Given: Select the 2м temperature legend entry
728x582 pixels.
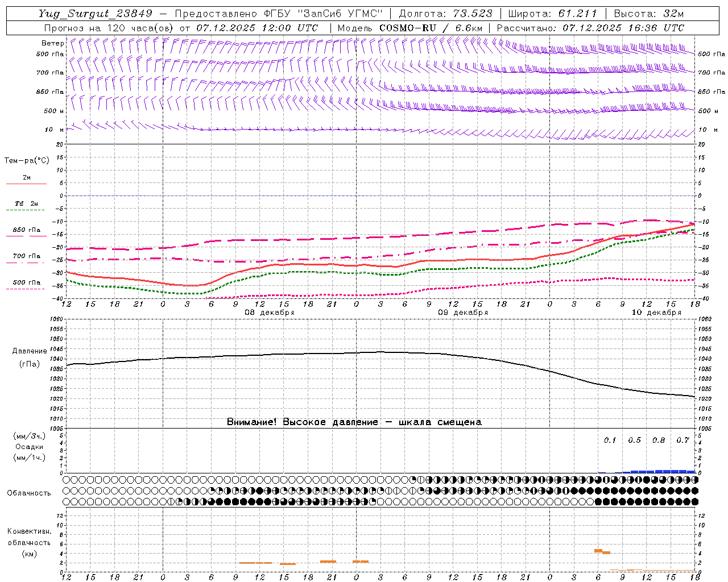Looking at the screenshot, I should 27,178.
